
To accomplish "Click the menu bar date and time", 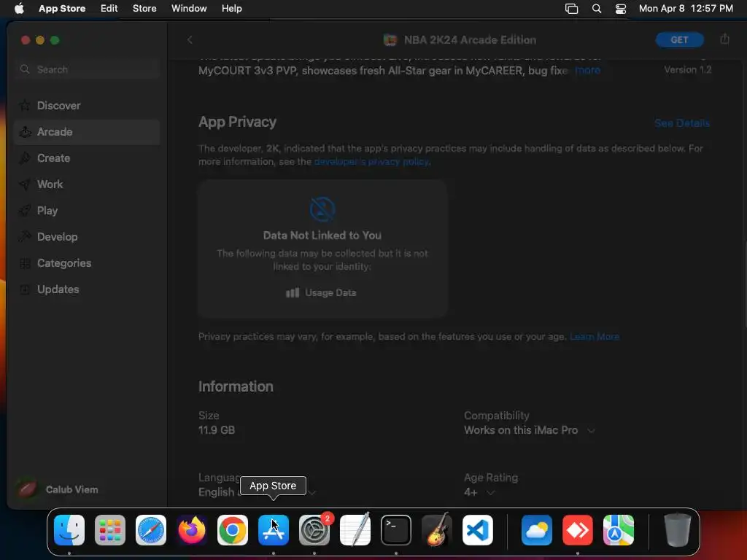I will 686,9.
